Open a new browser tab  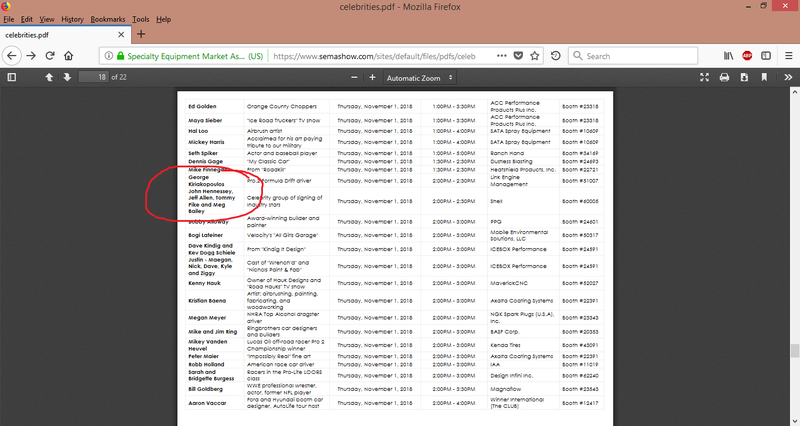tap(141, 34)
